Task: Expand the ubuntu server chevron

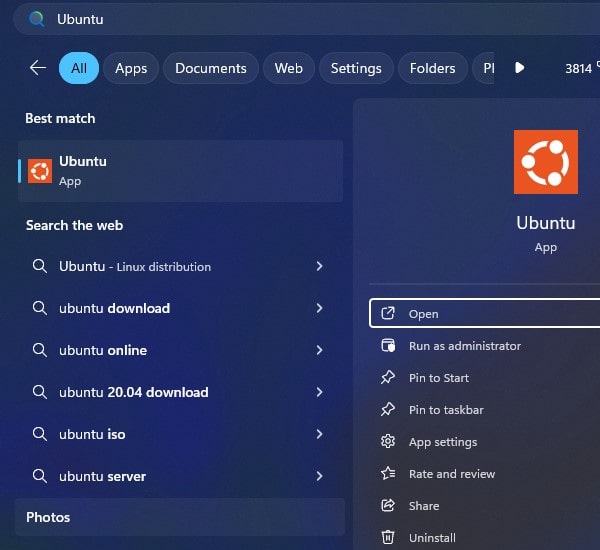Action: 320,476
